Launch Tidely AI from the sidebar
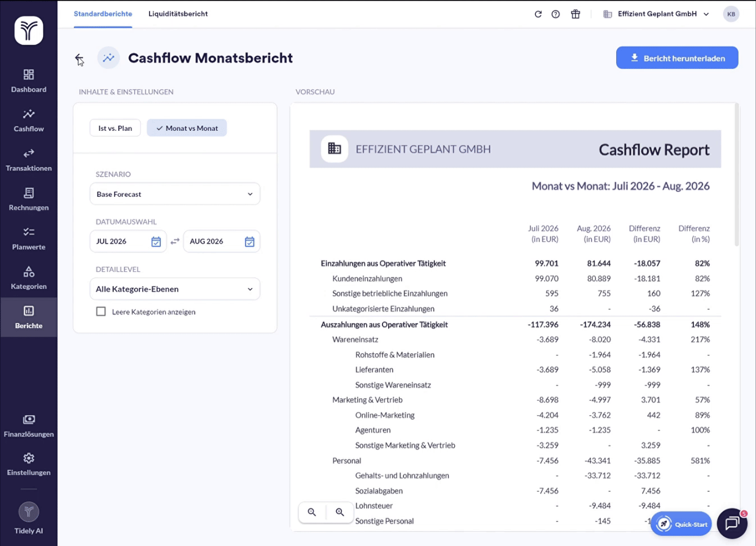The image size is (756, 546). tap(29, 518)
